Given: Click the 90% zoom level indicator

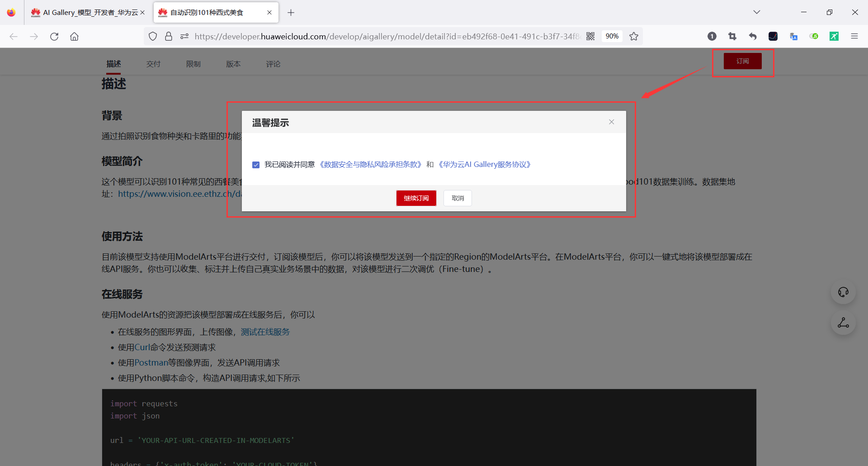Looking at the screenshot, I should coord(612,36).
